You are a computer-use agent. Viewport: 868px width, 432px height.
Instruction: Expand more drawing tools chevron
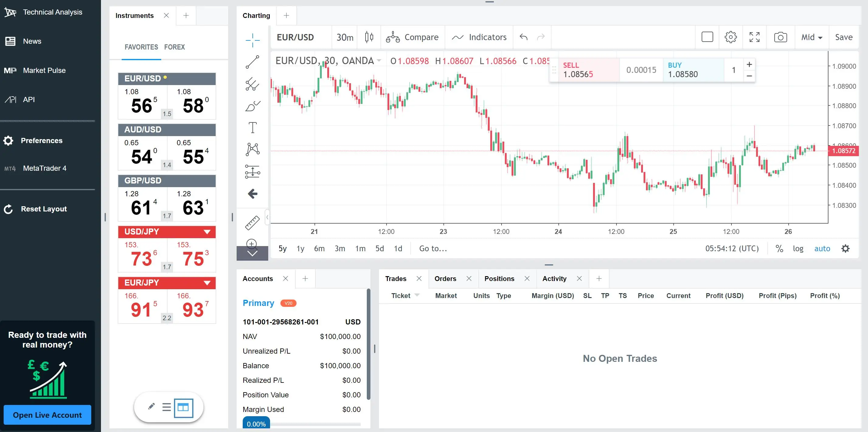pyautogui.click(x=252, y=253)
